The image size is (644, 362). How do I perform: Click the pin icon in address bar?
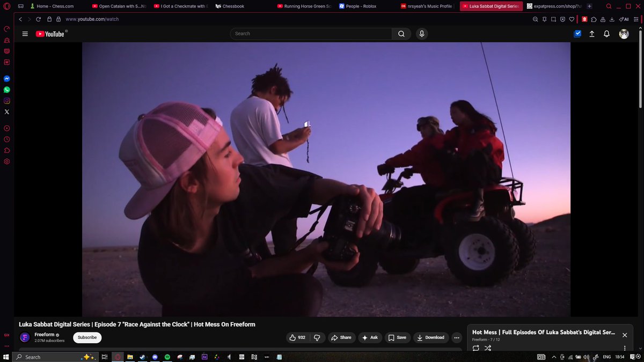click(544, 19)
